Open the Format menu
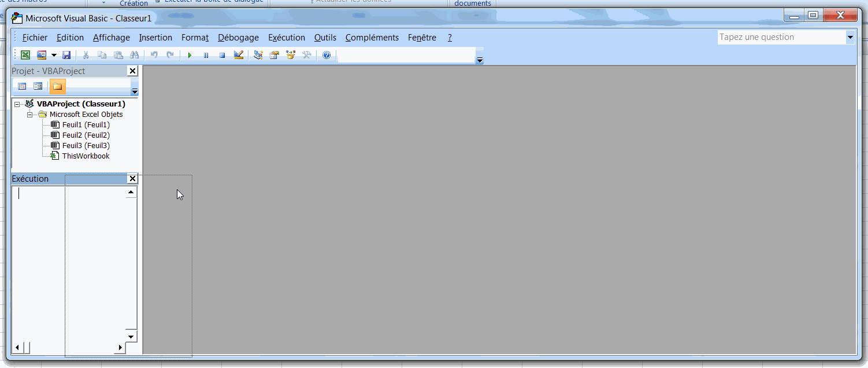This screenshot has width=868, height=368. [x=195, y=38]
